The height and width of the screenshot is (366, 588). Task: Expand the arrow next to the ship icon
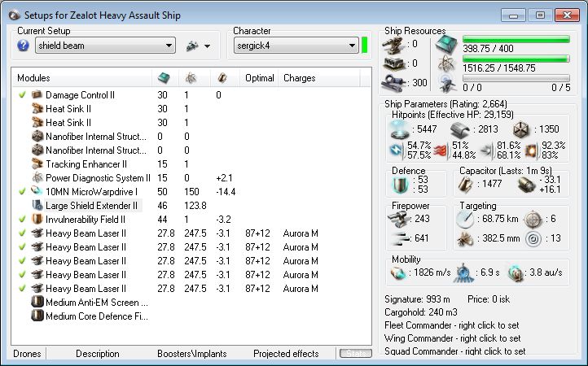207,46
